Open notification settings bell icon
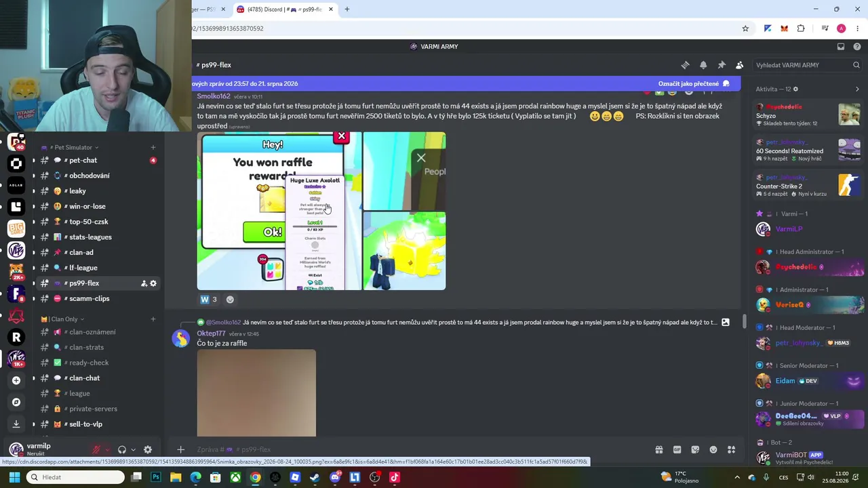Image resolution: width=868 pixels, height=488 pixels. click(703, 65)
